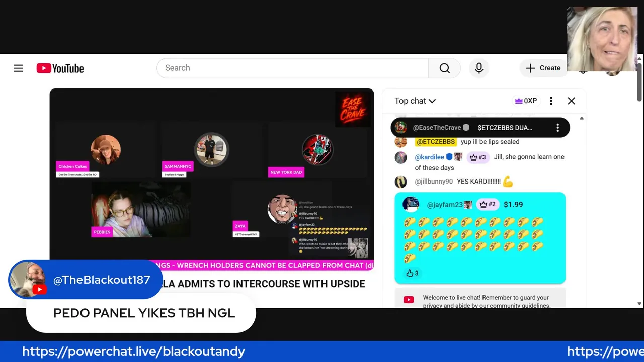Image resolution: width=644 pixels, height=362 pixels.
Task: Click PEBBIES webcam feed in video
Action: [141, 209]
